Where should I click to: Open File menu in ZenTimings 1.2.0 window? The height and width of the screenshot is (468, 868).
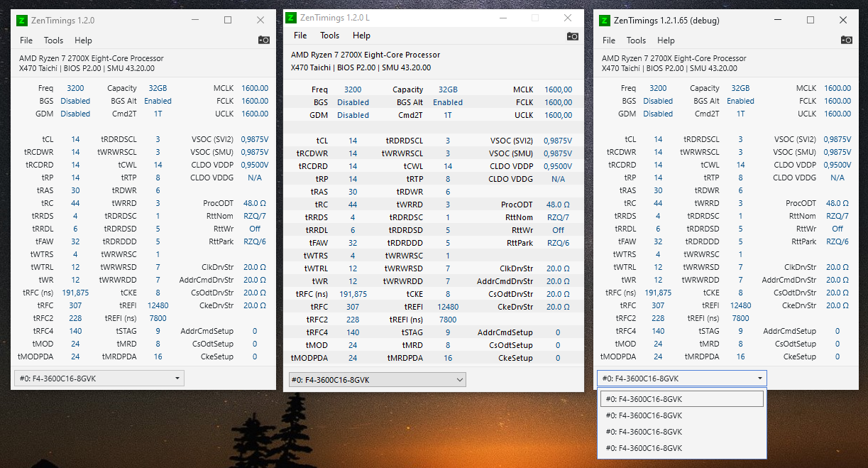pyautogui.click(x=26, y=40)
